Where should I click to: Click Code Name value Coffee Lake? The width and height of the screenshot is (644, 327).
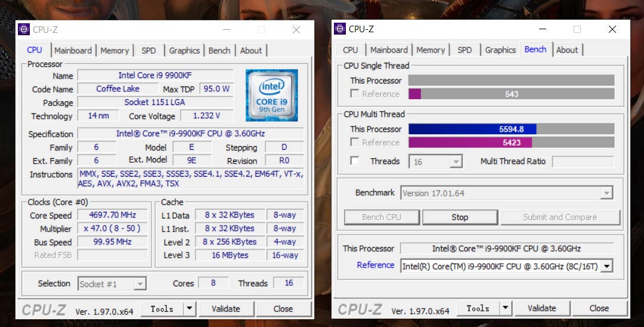click(x=118, y=89)
